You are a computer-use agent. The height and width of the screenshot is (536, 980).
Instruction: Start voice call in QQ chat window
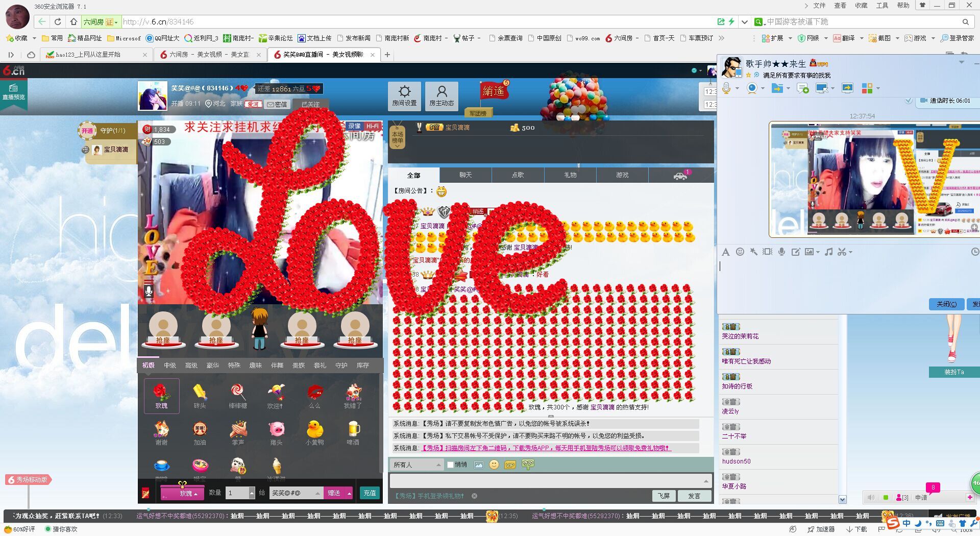[726, 88]
